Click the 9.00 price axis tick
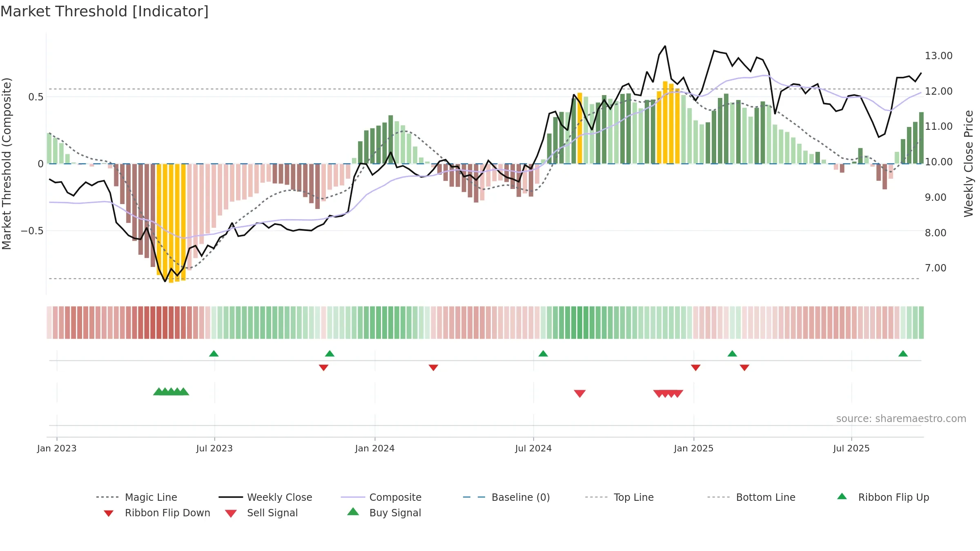Screen dimensions: 980x551 pyautogui.click(x=935, y=198)
